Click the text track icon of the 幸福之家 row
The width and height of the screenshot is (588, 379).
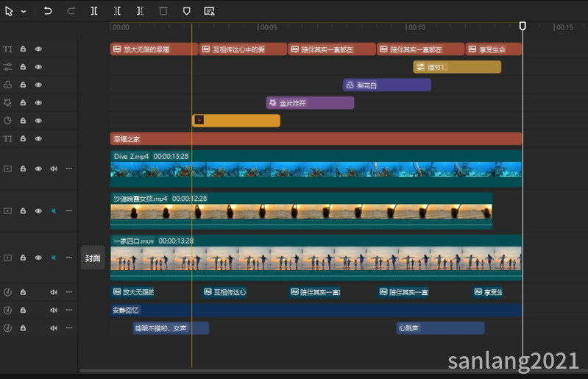point(7,138)
